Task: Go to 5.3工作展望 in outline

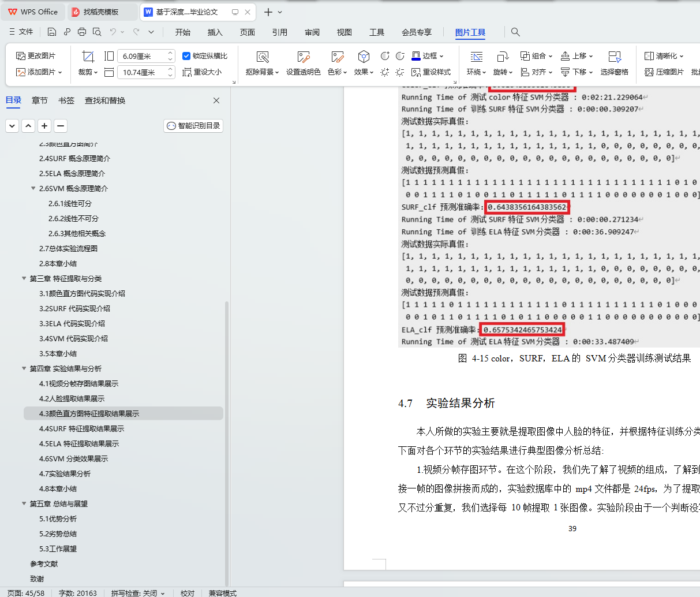Action: pos(58,549)
